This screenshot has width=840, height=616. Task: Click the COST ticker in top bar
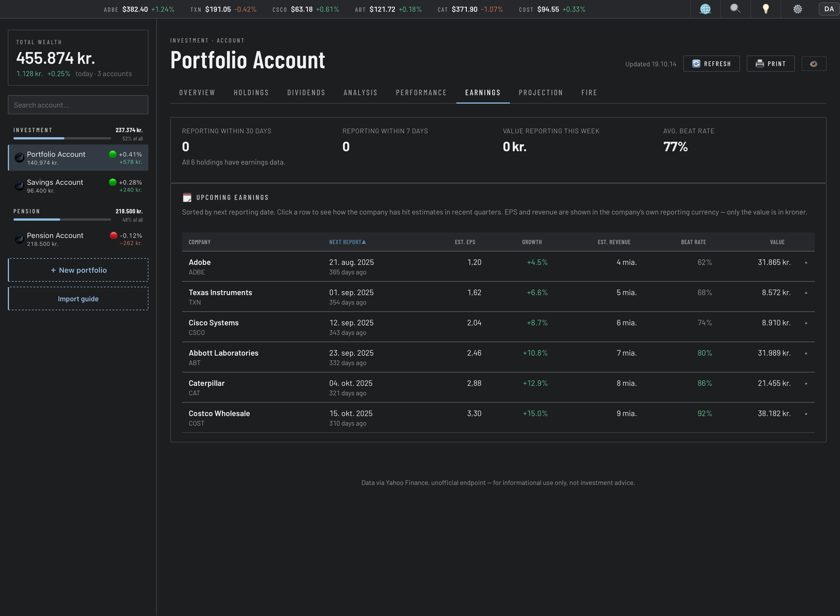(552, 9)
